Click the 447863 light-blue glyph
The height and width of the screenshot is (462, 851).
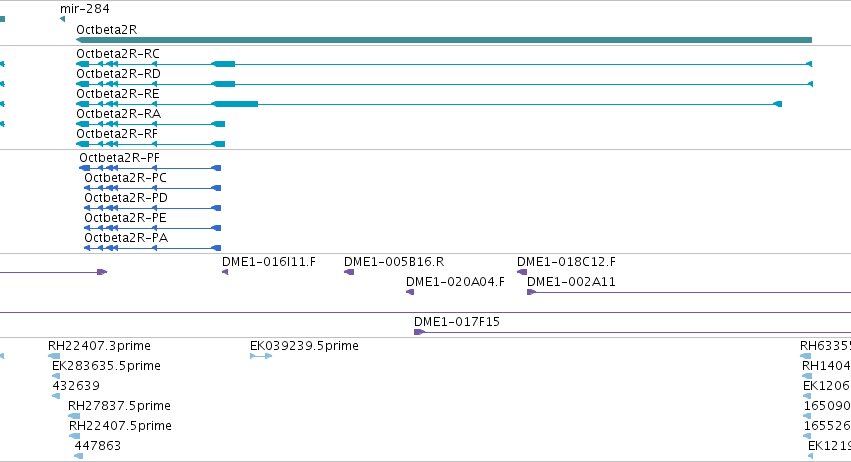[79, 456]
